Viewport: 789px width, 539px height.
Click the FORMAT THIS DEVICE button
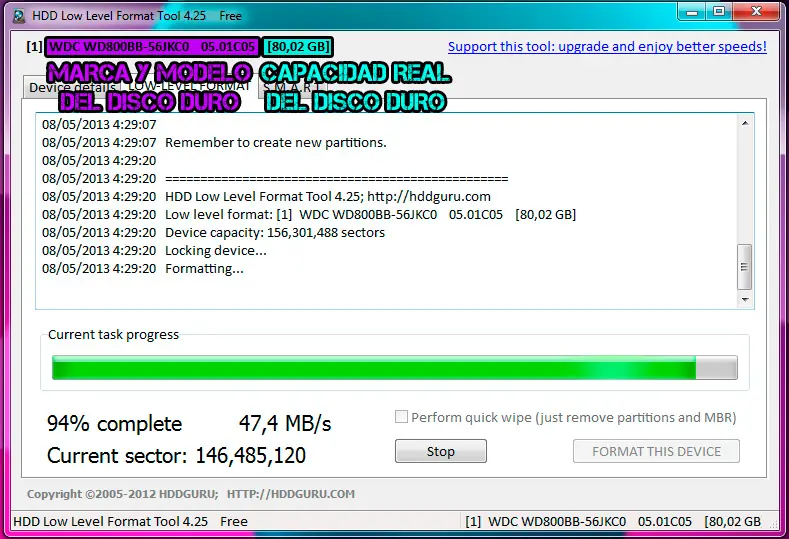[656, 451]
